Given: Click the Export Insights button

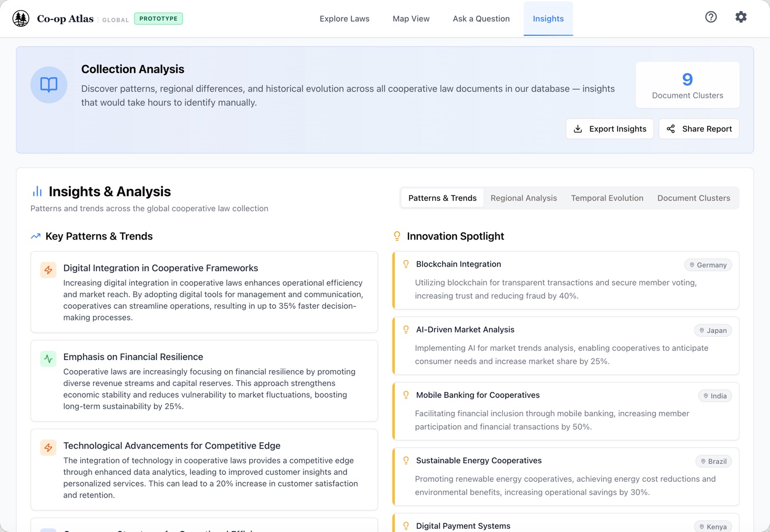Looking at the screenshot, I should coord(609,129).
